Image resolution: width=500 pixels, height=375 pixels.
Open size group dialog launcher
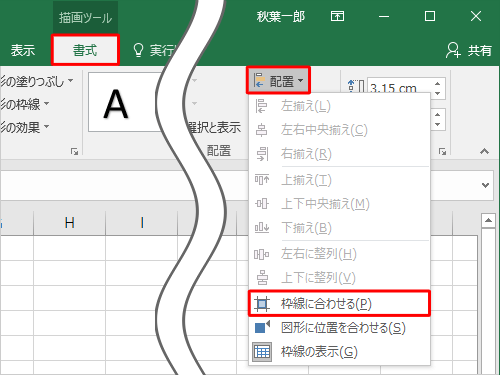pos(442,152)
